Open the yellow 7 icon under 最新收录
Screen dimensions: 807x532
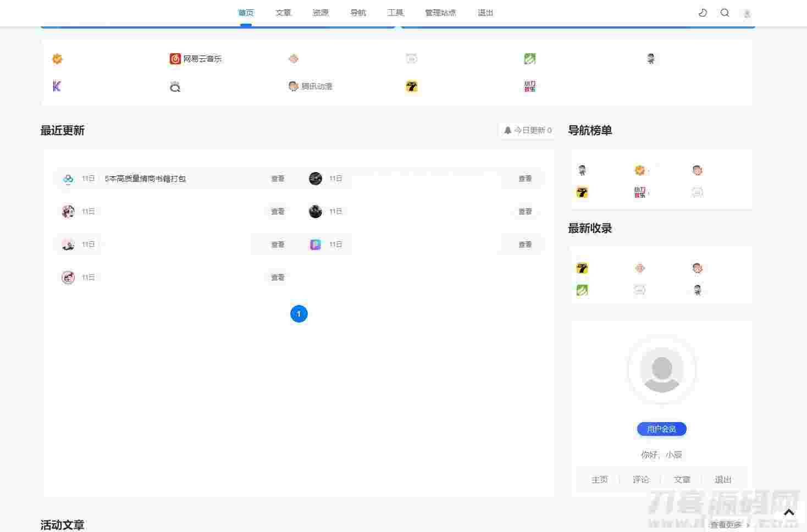582,268
